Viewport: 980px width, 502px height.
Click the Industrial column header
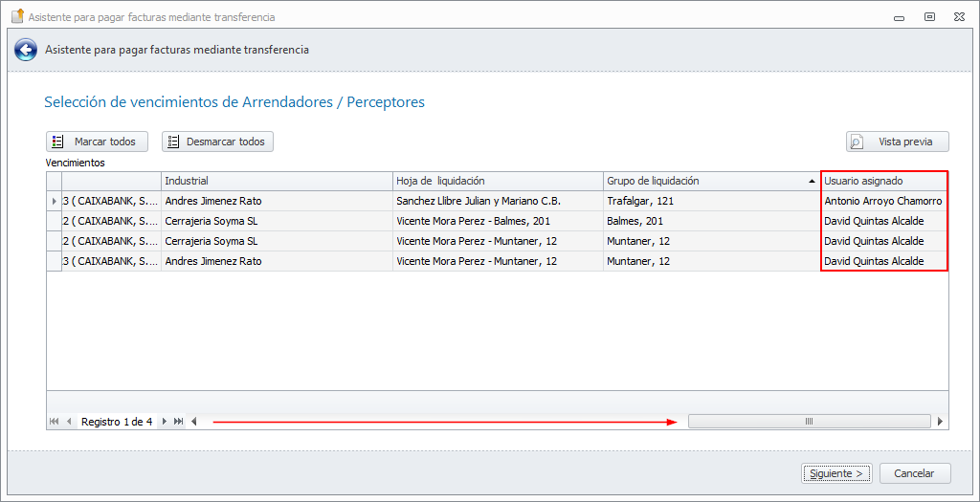[277, 181]
